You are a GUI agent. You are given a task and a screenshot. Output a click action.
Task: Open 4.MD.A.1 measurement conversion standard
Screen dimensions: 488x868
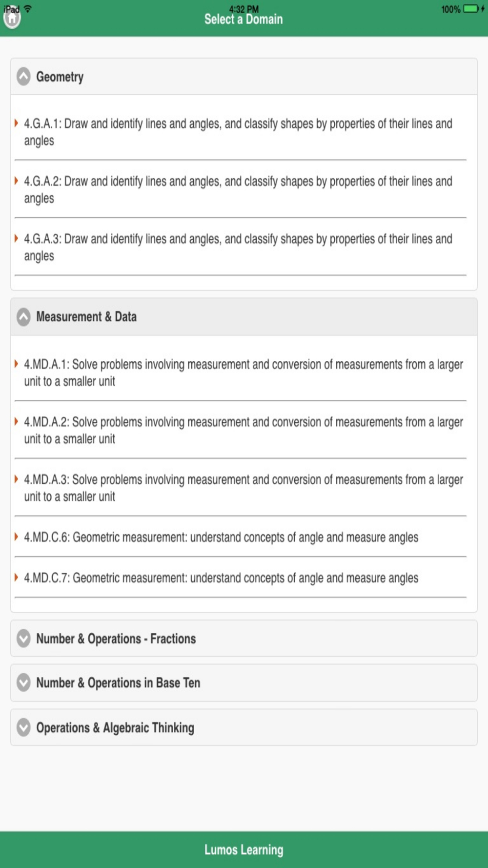point(243,372)
